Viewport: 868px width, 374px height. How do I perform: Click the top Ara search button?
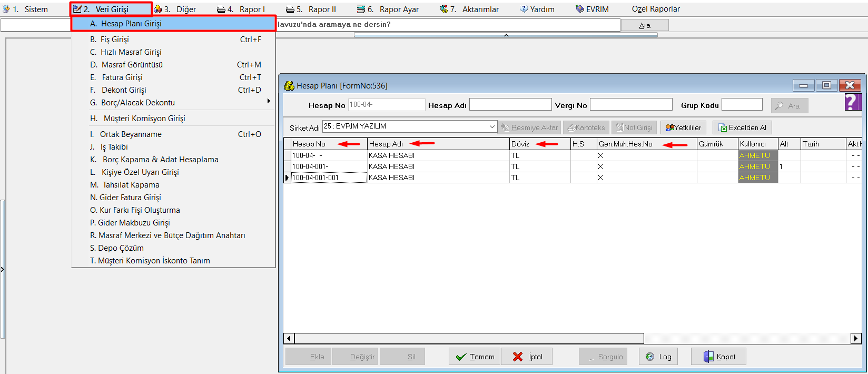[x=644, y=25]
